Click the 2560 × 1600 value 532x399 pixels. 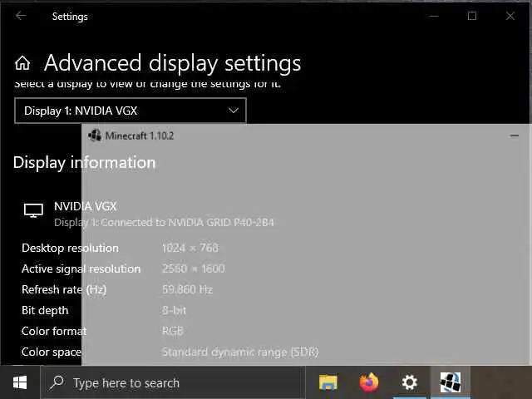click(194, 268)
